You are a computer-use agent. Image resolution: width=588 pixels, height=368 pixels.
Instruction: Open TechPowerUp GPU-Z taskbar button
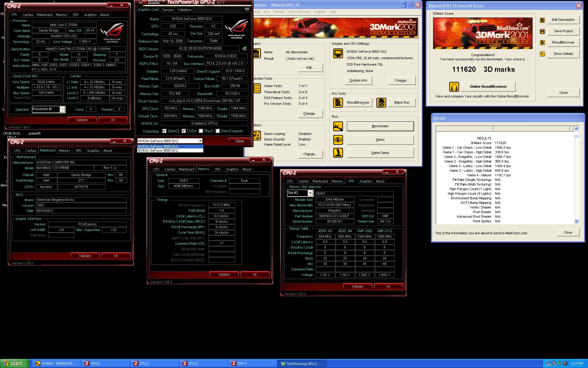pos(302,363)
